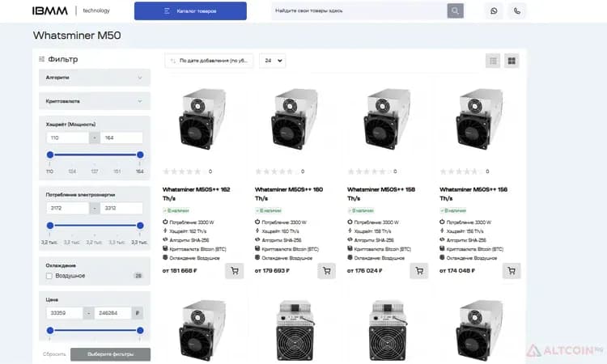The height and width of the screenshot is (364, 607).
Task: Open the sort by date dropdown
Action: click(x=209, y=61)
